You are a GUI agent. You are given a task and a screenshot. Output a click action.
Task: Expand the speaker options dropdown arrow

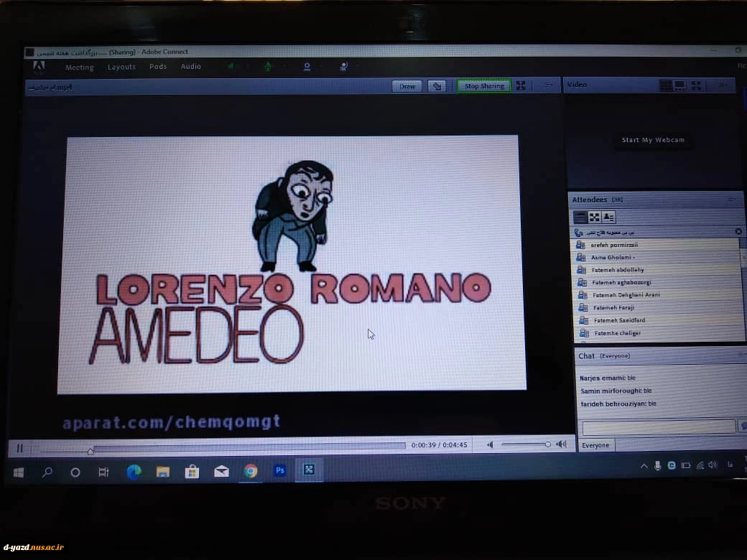pyautogui.click(x=247, y=67)
